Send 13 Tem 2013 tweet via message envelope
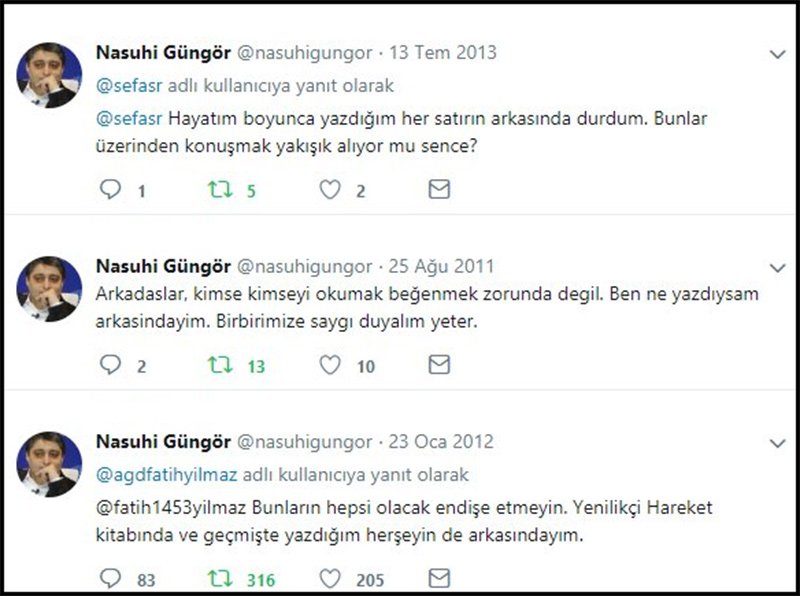 pos(439,189)
